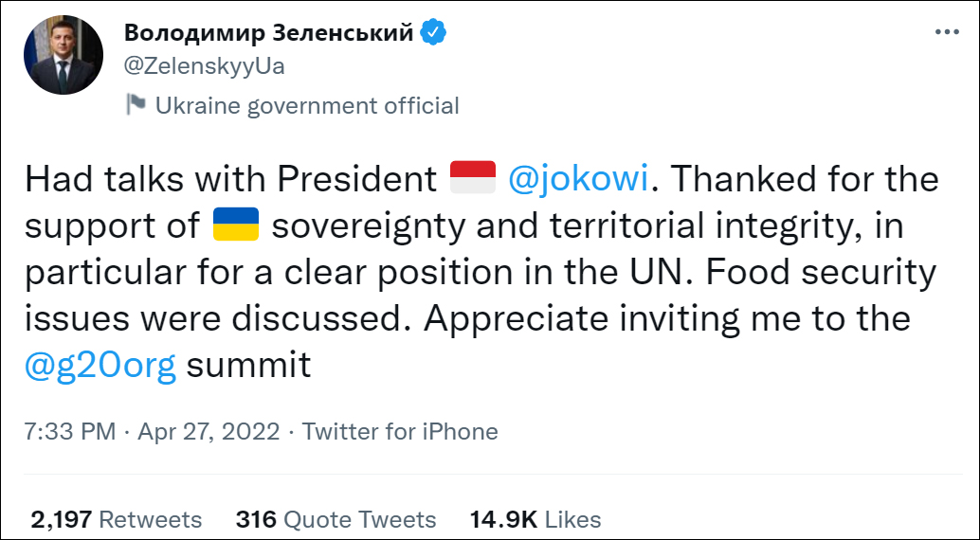This screenshot has height=540, width=980.
Task: View the 2,197 Retweets list
Action: 117,519
